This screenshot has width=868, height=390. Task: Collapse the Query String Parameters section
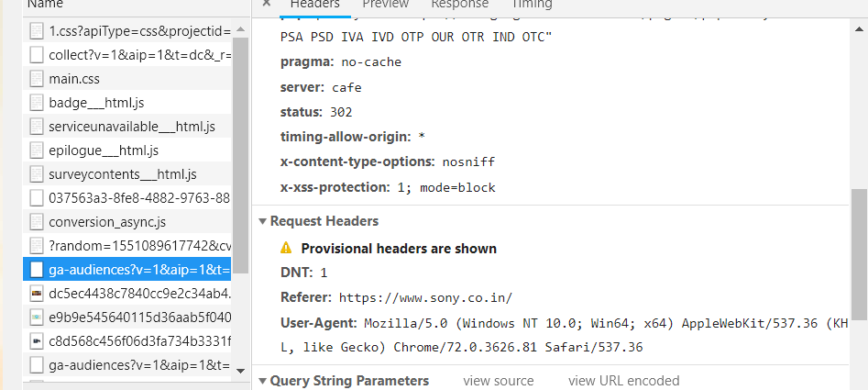263,381
